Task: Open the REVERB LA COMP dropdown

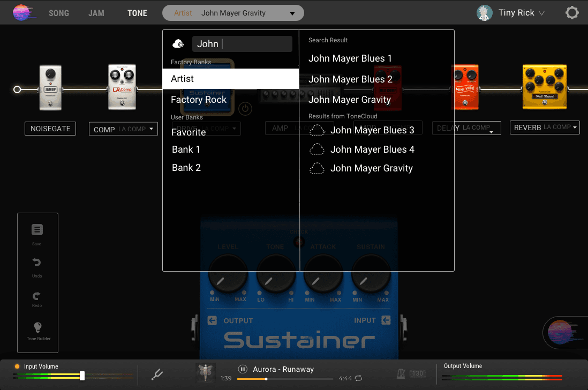Action: pyautogui.click(x=545, y=127)
